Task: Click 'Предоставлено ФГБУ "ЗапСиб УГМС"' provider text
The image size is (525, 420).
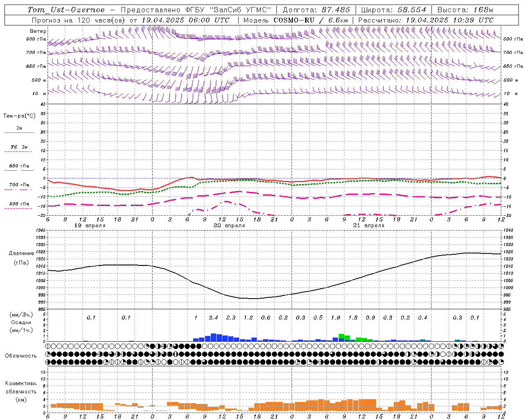Action: tap(196, 10)
